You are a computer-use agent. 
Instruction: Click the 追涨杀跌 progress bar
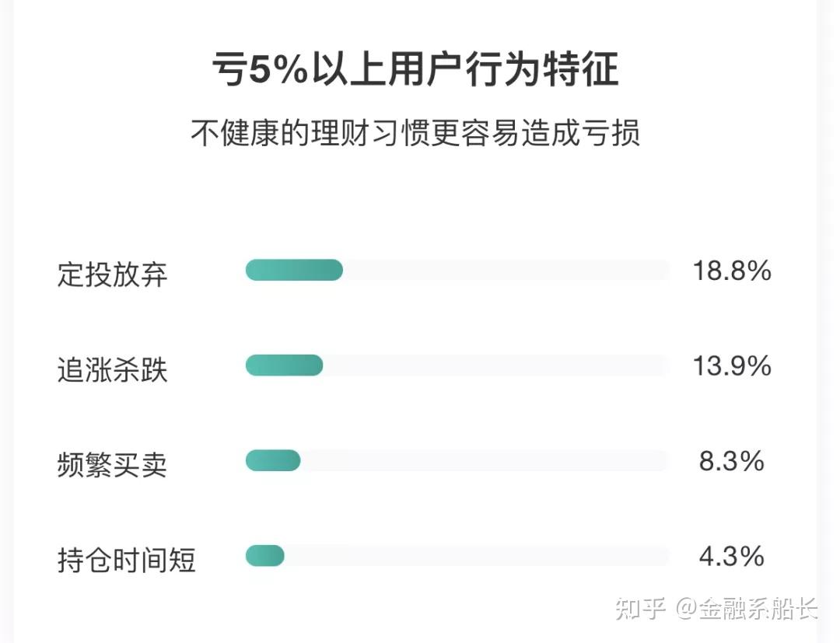(x=285, y=365)
